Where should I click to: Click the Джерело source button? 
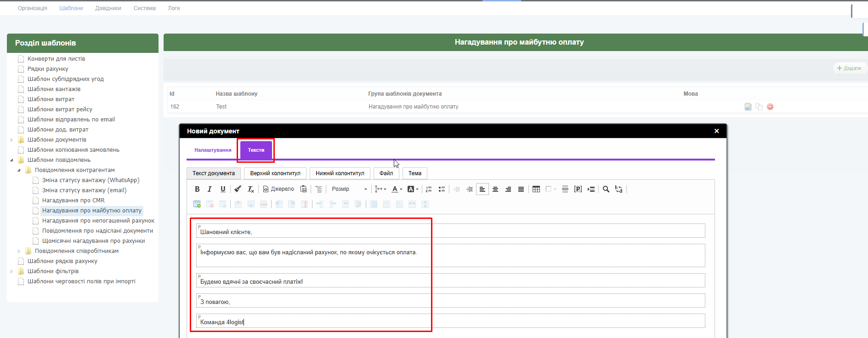point(278,189)
